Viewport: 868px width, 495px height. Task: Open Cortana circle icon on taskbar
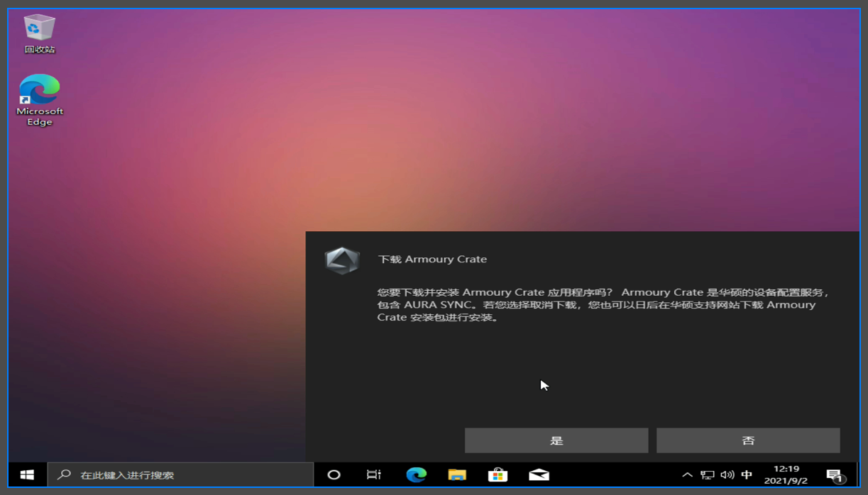334,474
